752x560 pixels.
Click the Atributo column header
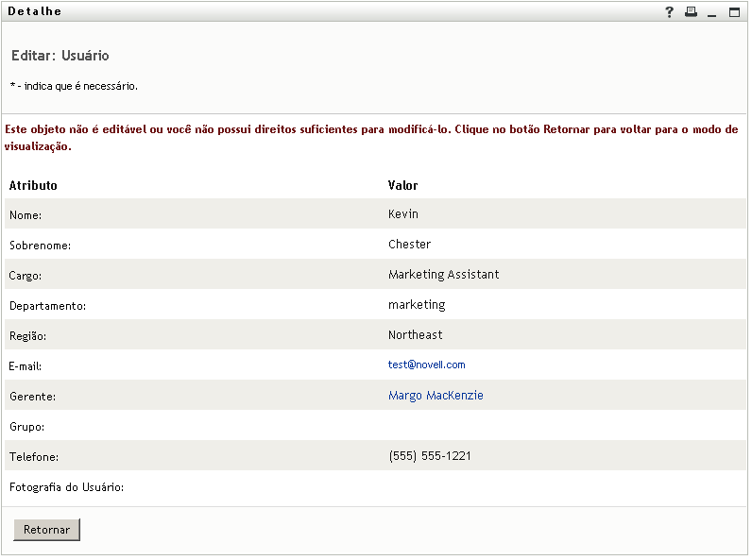(x=33, y=186)
